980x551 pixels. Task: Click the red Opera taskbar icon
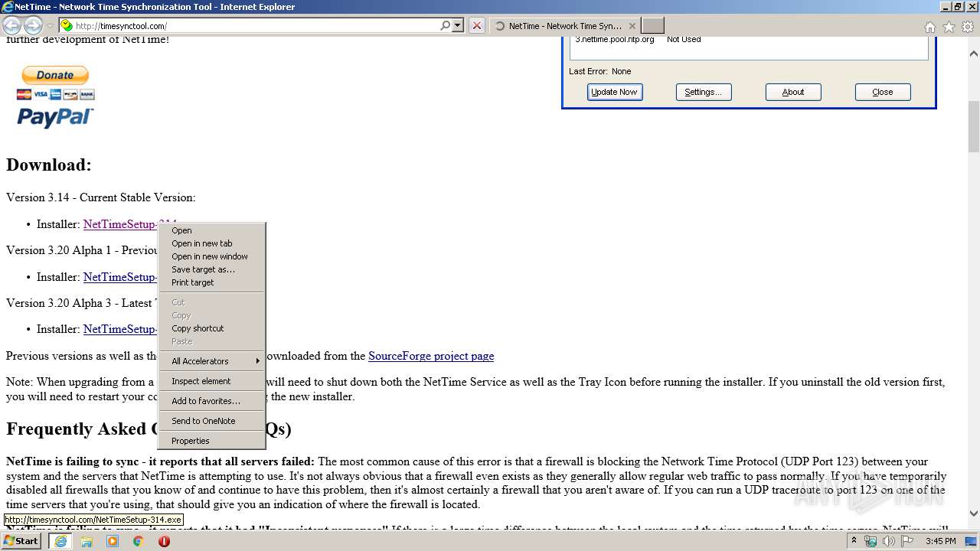pyautogui.click(x=164, y=541)
